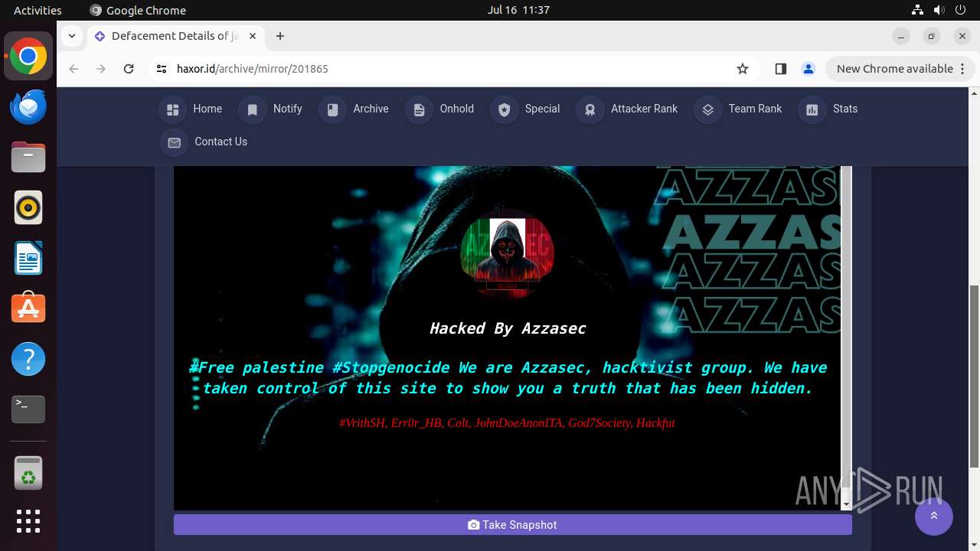This screenshot has width=980, height=551.
Task: Click the Attacker Rank award icon
Action: (x=590, y=109)
